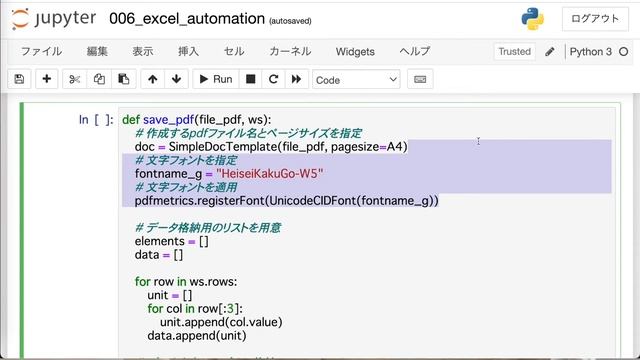Open the ファイル menu
The image size is (640, 360).
(41, 51)
